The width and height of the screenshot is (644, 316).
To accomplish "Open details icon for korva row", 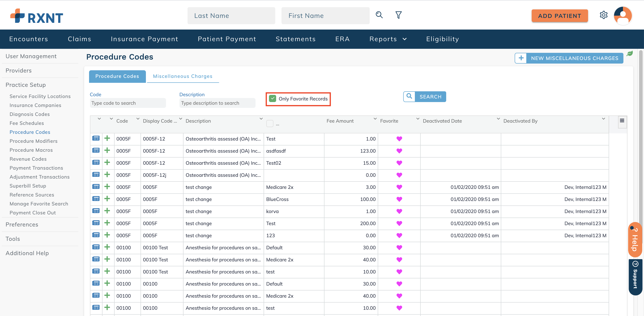I will pyautogui.click(x=96, y=211).
